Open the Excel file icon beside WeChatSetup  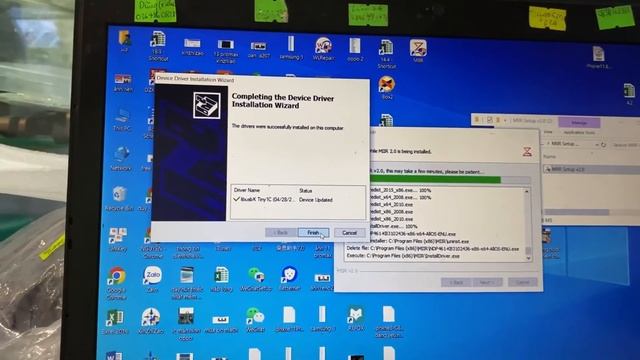tap(221, 280)
